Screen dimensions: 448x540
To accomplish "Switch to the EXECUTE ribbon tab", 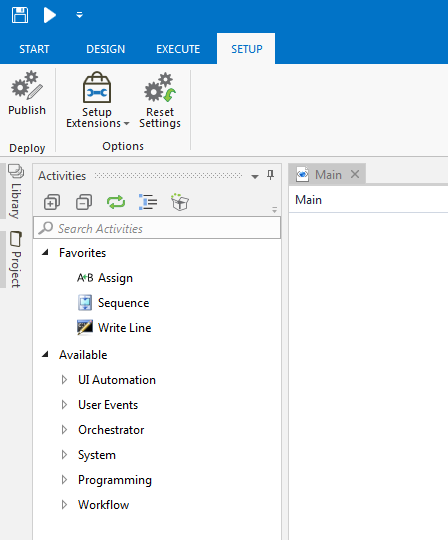I will click(178, 49).
